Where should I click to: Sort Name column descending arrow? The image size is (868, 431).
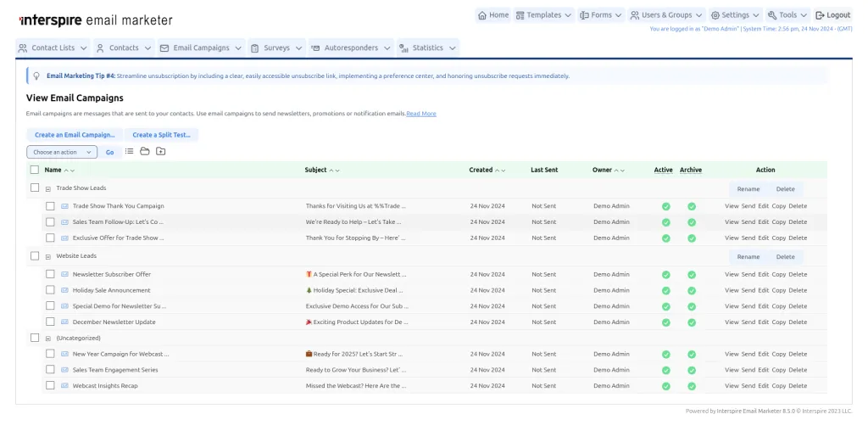click(72, 171)
